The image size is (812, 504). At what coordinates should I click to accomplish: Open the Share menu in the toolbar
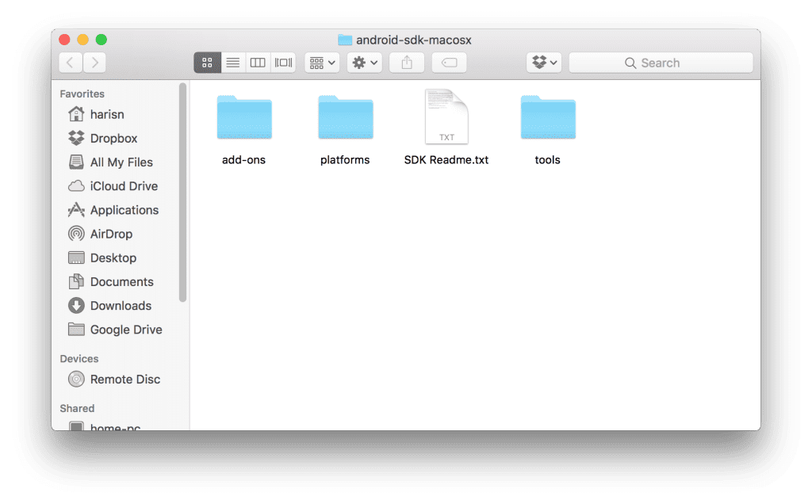406,62
